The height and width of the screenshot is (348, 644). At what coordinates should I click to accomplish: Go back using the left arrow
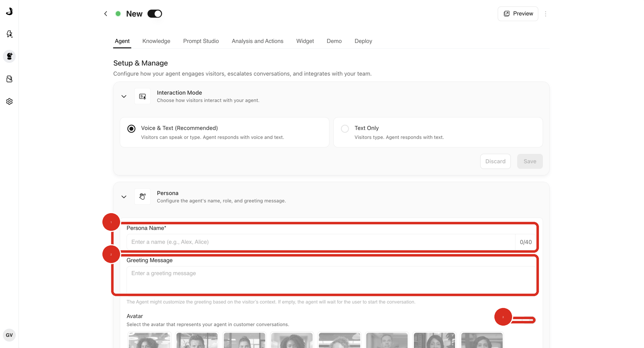(106, 14)
